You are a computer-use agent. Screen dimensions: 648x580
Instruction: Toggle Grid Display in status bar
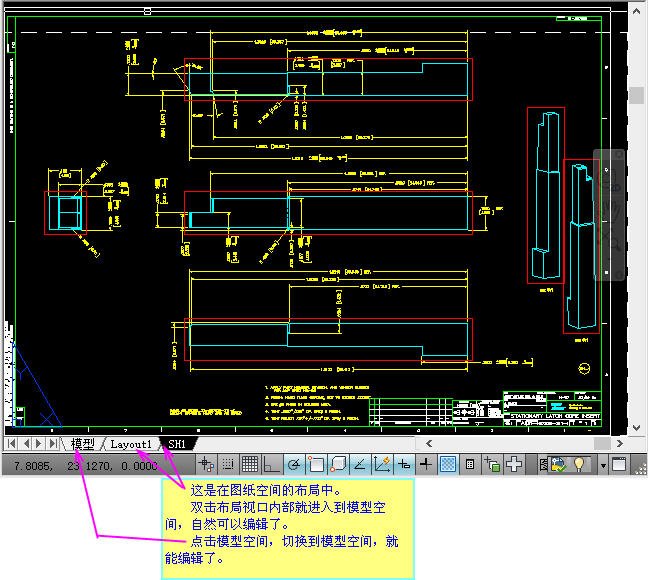[x=250, y=464]
